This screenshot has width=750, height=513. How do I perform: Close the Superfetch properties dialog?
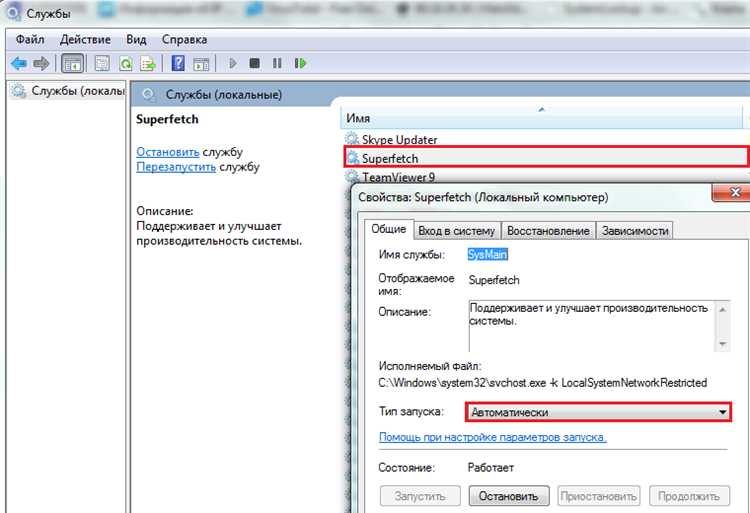(734, 192)
